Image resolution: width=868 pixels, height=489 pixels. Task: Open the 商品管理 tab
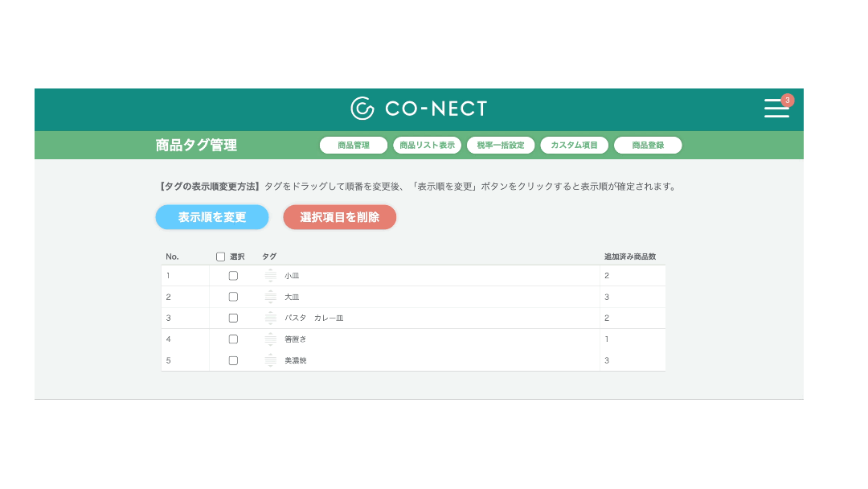coord(353,145)
